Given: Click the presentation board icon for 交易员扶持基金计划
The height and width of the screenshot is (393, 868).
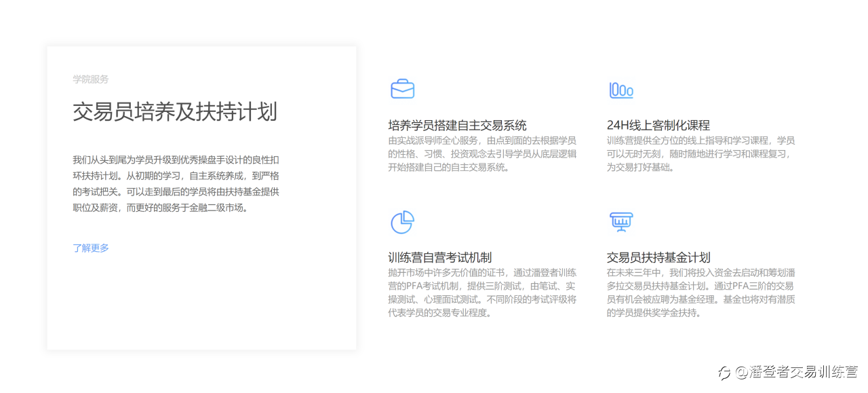Looking at the screenshot, I should tap(621, 222).
